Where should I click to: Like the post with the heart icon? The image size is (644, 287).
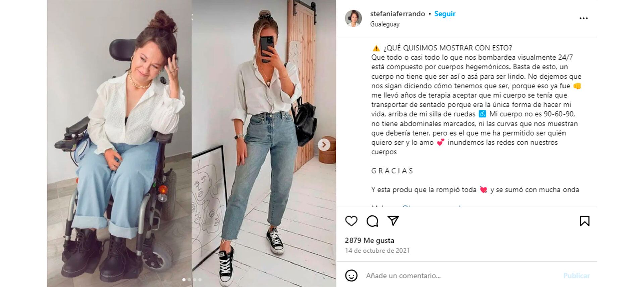pos(351,221)
